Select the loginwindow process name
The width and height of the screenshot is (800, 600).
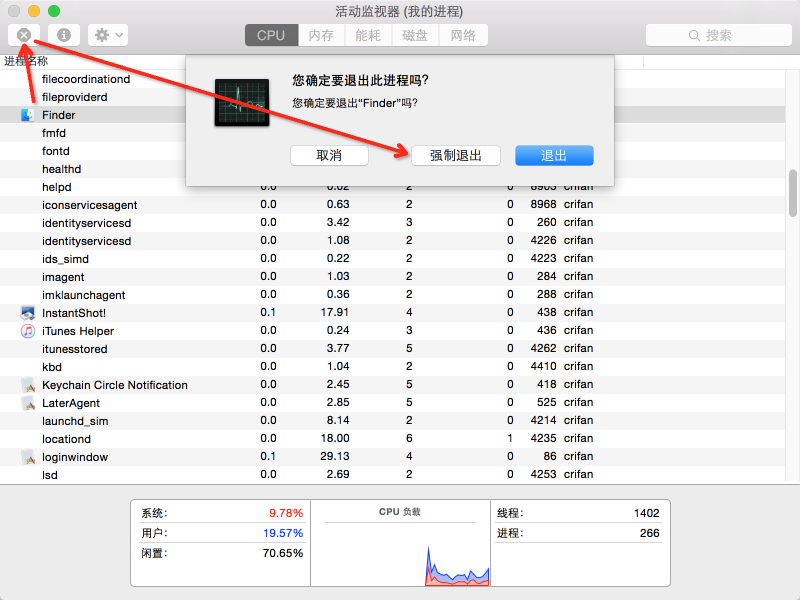pyautogui.click(x=75, y=457)
